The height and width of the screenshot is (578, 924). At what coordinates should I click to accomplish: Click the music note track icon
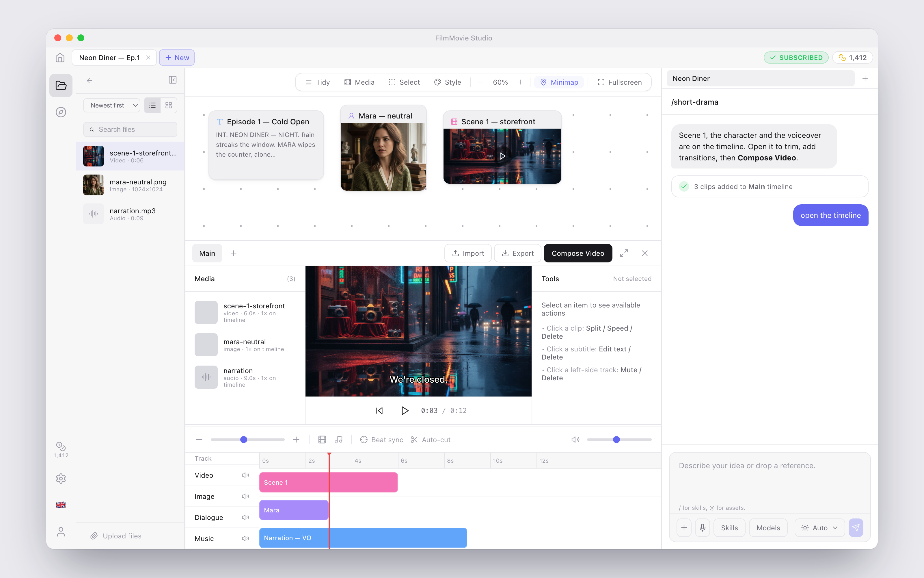[x=338, y=440]
